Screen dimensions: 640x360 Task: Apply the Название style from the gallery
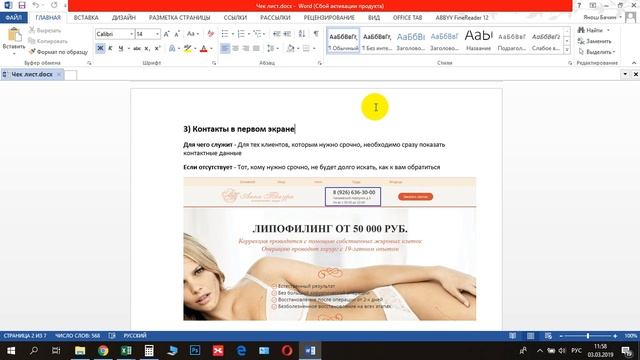pos(478,41)
